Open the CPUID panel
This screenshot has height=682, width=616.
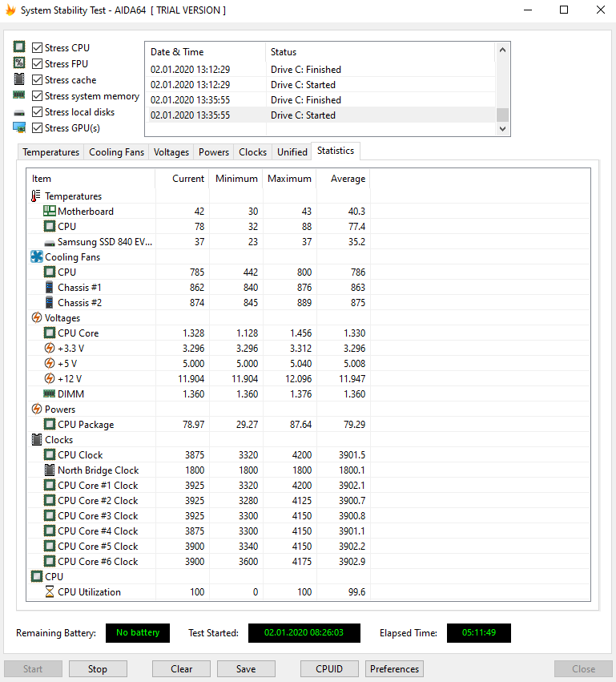click(x=329, y=668)
